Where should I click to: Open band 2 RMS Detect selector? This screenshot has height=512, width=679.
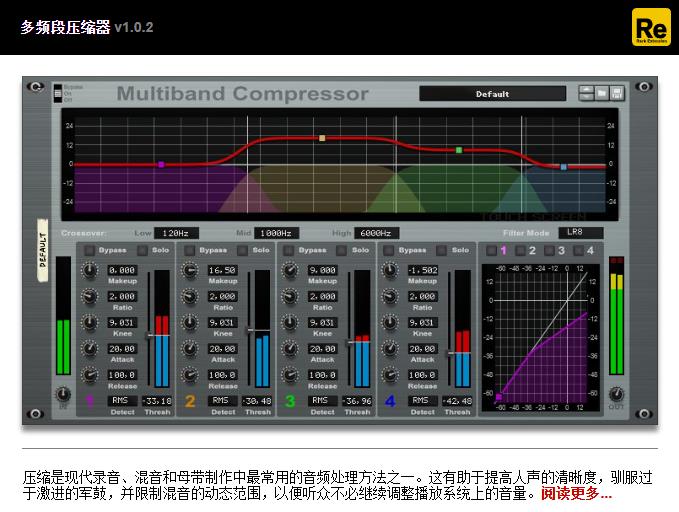223,401
